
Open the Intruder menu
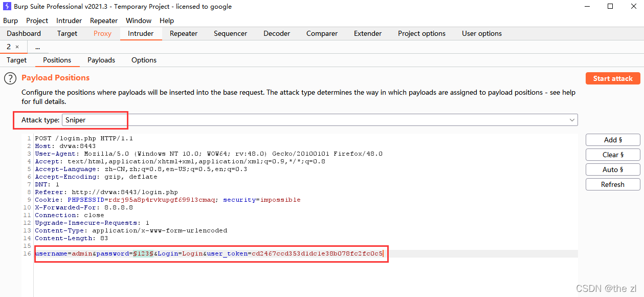69,20
